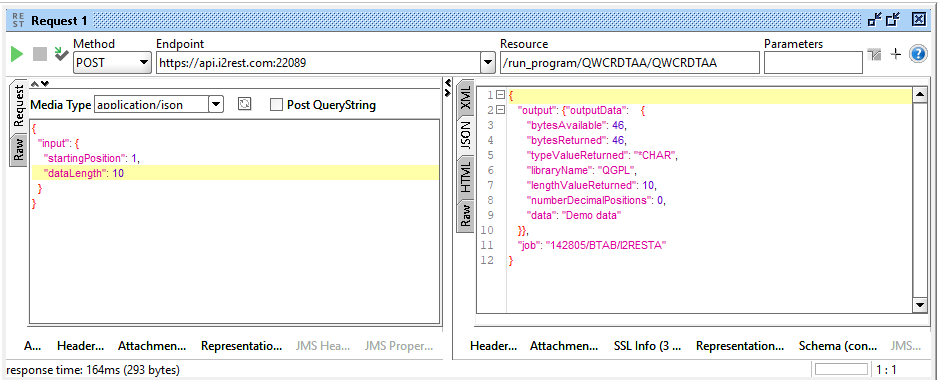Click the libraryName "QGPL" value
The image size is (938, 380).
point(616,171)
